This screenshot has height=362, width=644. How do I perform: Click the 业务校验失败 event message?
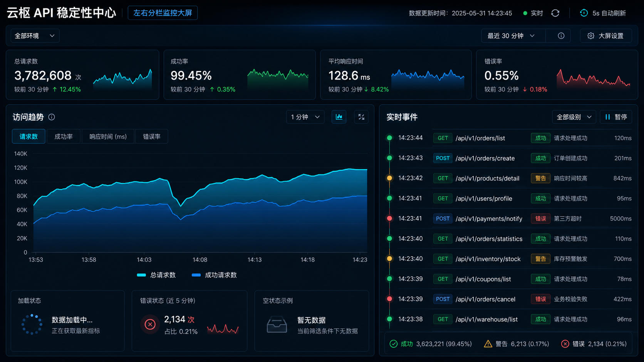(x=570, y=299)
